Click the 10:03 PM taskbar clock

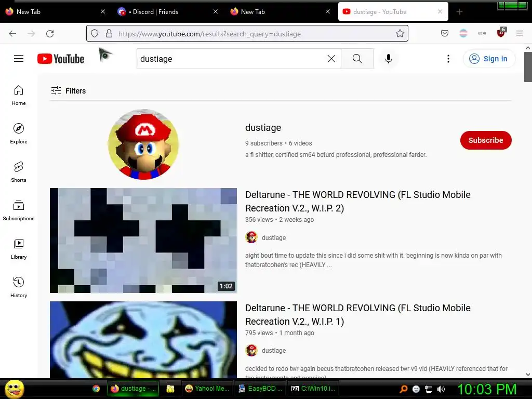point(487,389)
